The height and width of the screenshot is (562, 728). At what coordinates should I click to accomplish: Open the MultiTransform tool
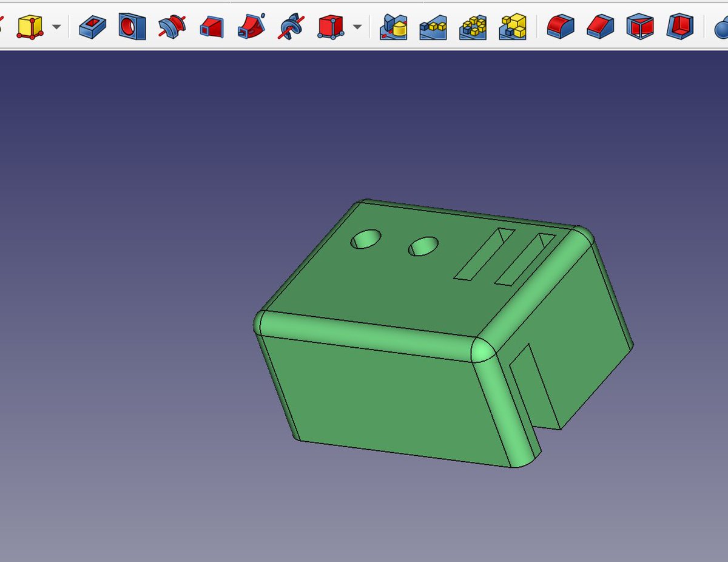pos(513,27)
